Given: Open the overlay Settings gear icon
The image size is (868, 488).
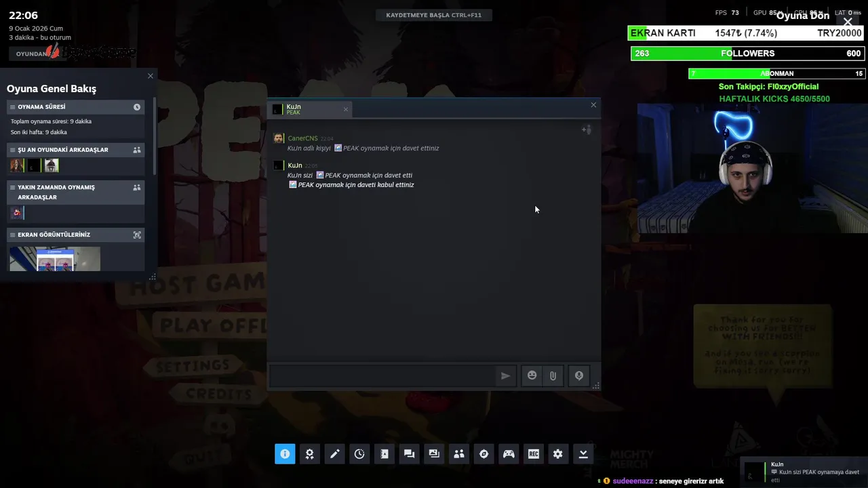Looking at the screenshot, I should pyautogui.click(x=558, y=454).
